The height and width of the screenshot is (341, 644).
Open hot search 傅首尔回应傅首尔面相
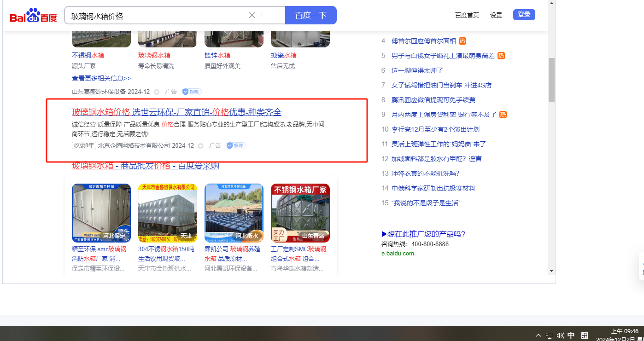[x=424, y=41]
